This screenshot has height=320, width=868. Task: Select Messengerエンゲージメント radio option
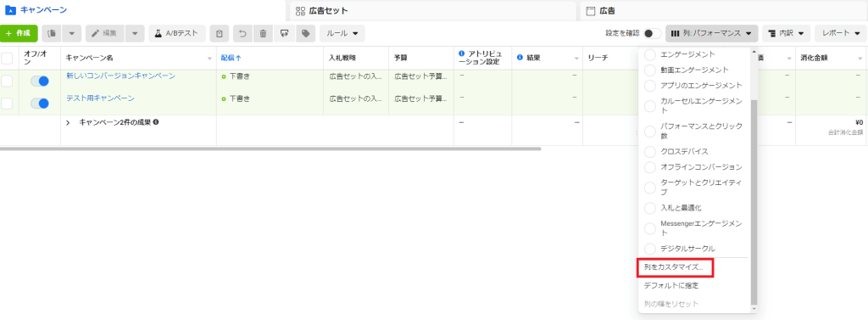[x=650, y=228]
